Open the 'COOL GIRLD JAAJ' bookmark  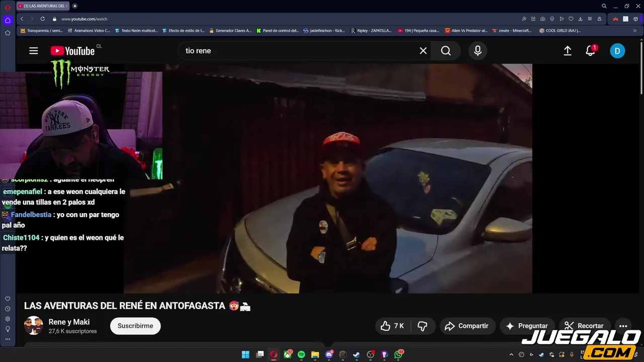pyautogui.click(x=560, y=31)
